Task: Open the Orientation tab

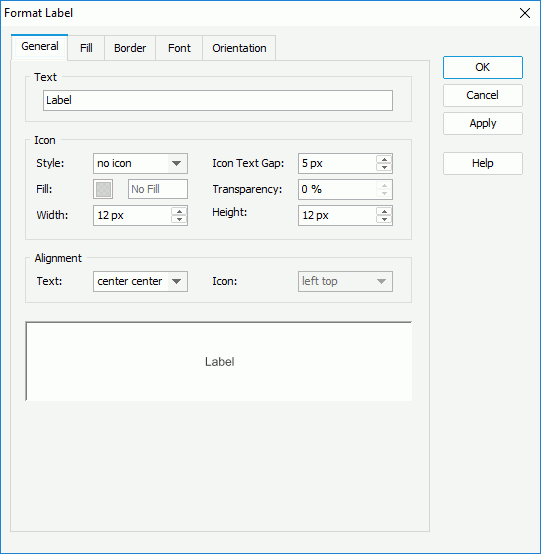Action: (x=239, y=48)
